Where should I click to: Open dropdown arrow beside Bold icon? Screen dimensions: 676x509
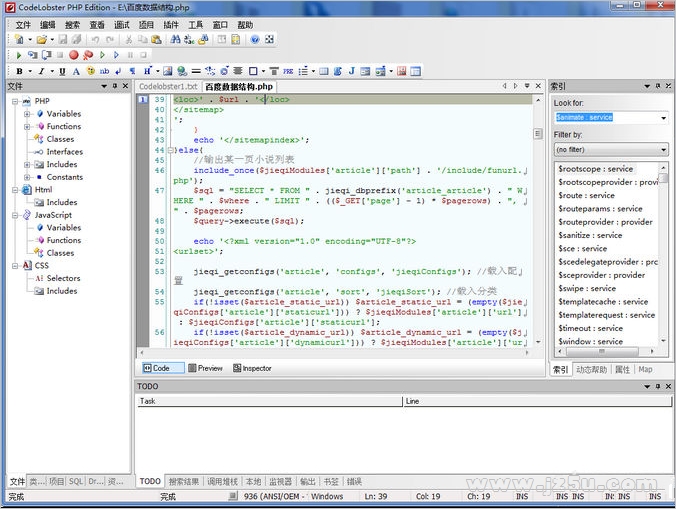click(x=30, y=71)
